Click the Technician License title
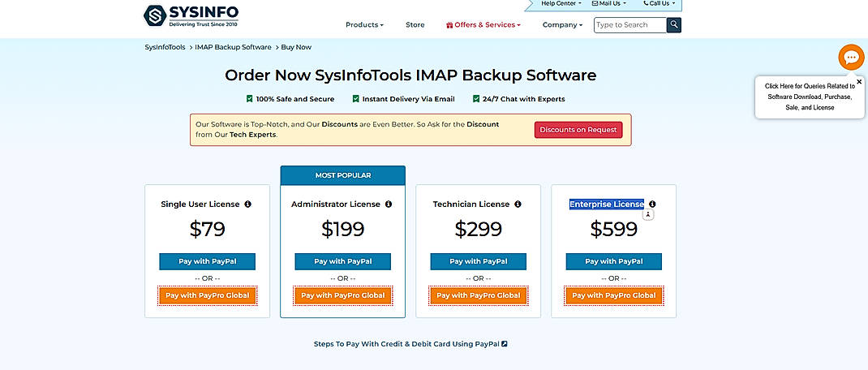868x370 pixels. point(471,204)
